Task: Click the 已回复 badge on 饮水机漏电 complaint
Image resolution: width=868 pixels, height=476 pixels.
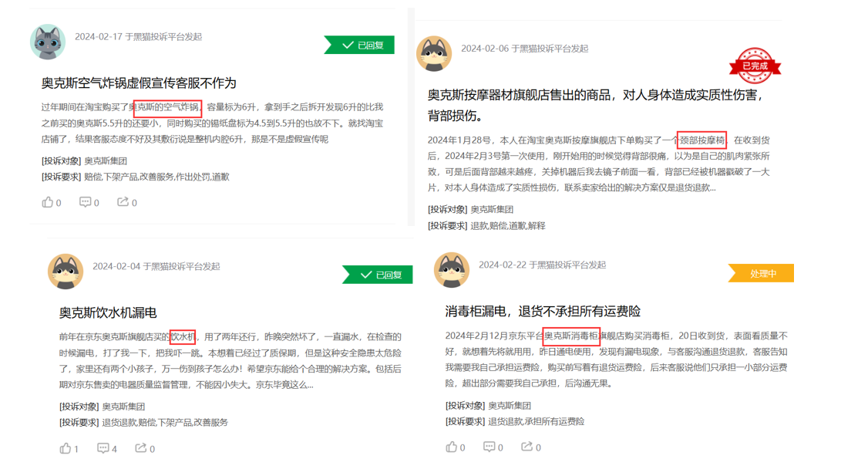Action: point(378,275)
